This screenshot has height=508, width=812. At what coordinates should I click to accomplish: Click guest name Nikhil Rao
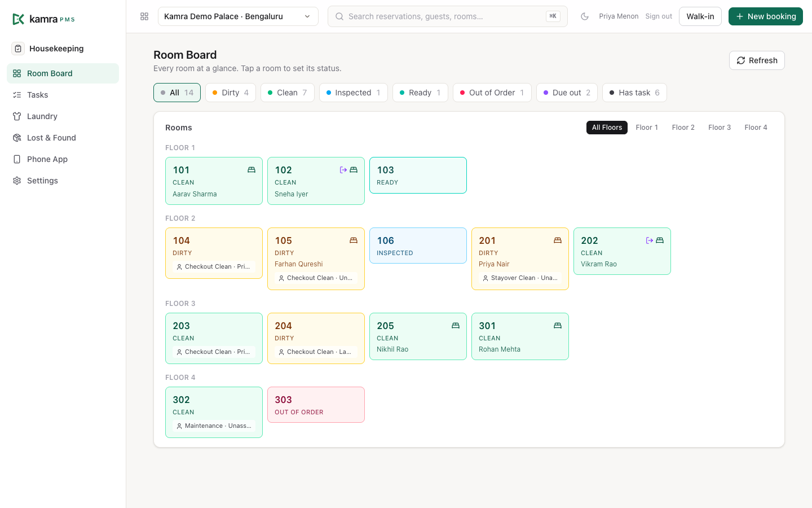pos(392,349)
